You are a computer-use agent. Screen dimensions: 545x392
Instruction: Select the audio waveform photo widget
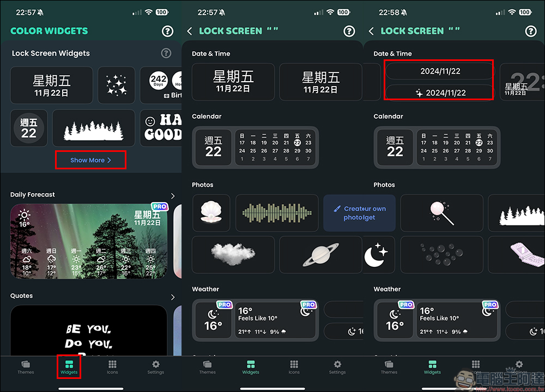click(277, 213)
